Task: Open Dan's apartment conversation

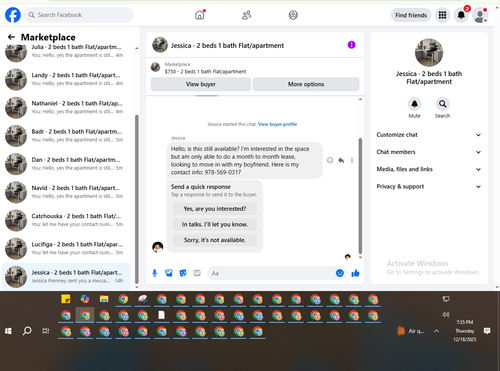Action: [67, 164]
